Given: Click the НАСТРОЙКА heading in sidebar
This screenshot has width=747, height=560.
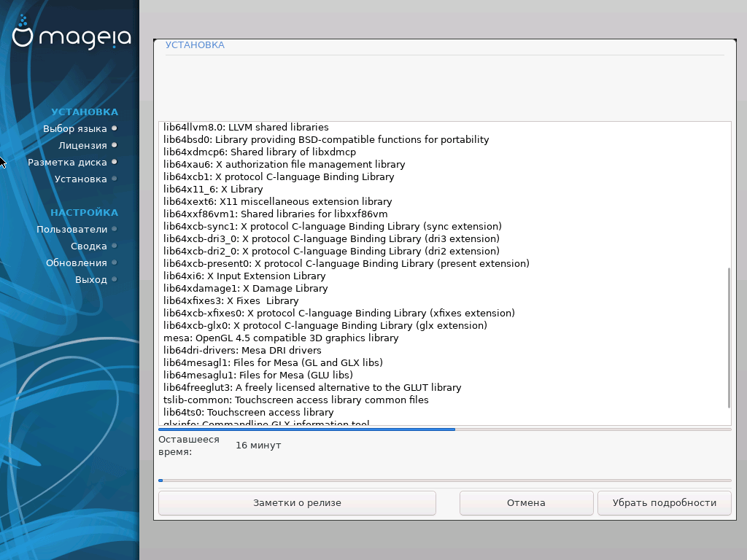Looking at the screenshot, I should (84, 212).
